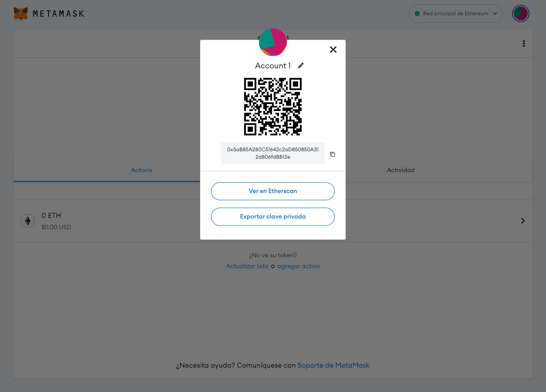Select the Ethereum token icon on the ETH row
The image size is (546, 392).
click(28, 220)
